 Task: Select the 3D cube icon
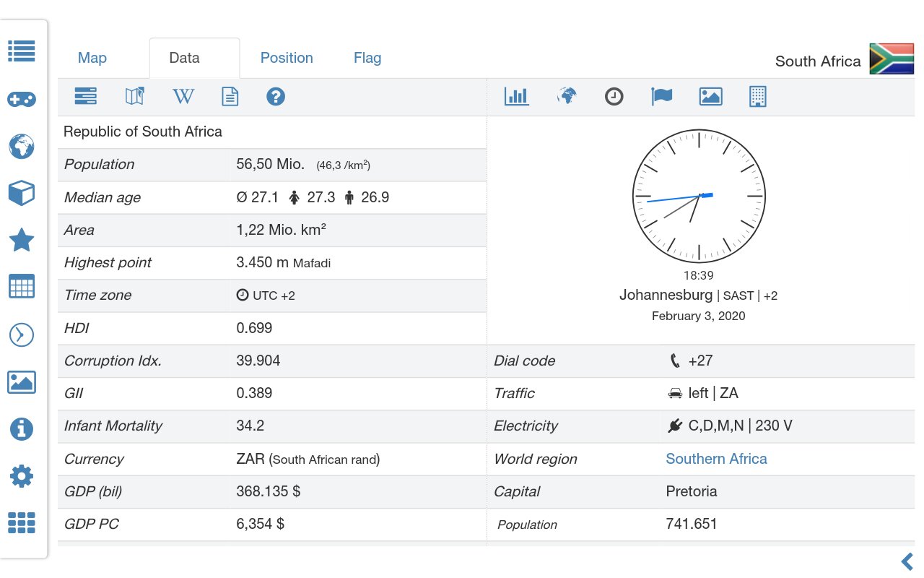coord(22,193)
